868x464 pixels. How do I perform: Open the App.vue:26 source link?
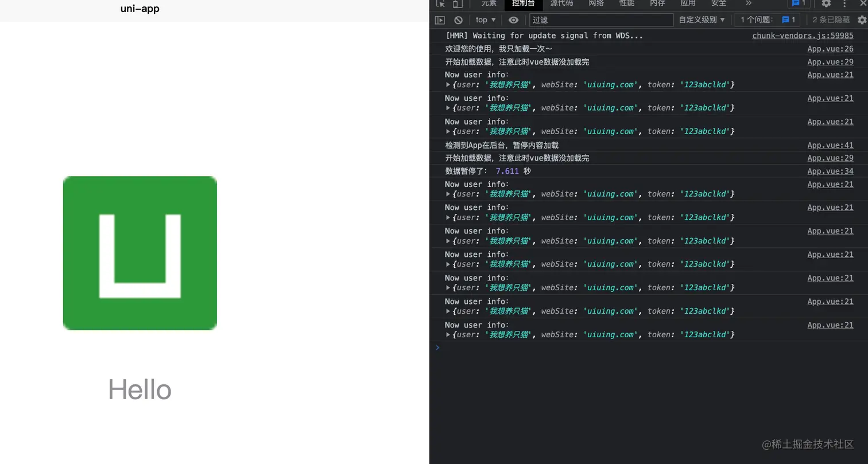[830, 49]
